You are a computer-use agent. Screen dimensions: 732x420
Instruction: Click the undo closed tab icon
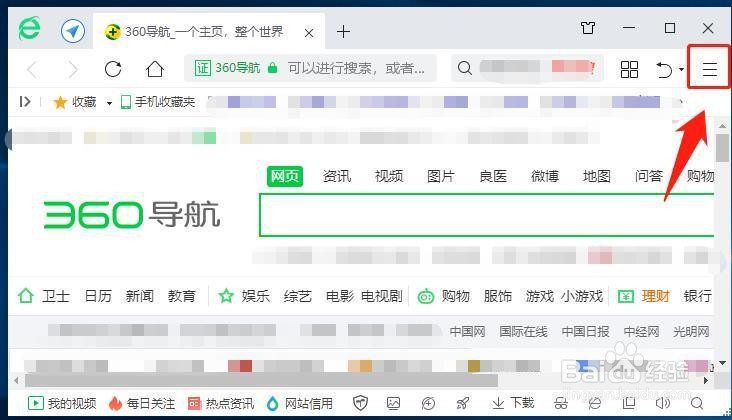coord(664,70)
